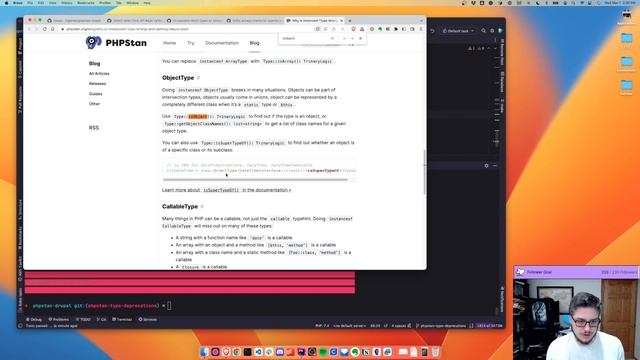
Task: Click the PHPStan logo in the site header
Action: [x=116, y=42]
